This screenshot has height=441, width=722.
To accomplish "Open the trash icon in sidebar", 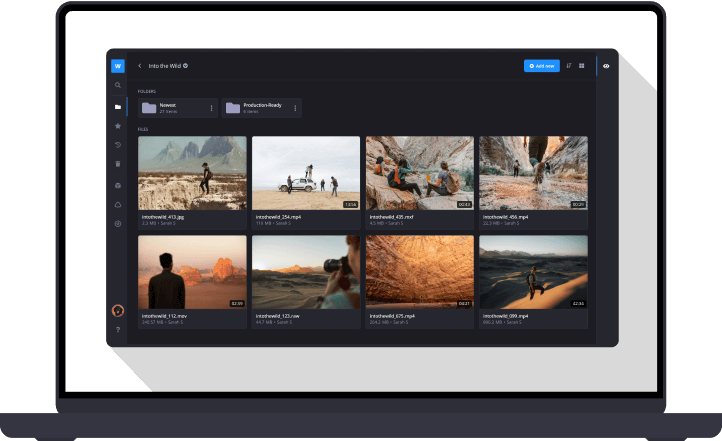I will pyautogui.click(x=118, y=164).
